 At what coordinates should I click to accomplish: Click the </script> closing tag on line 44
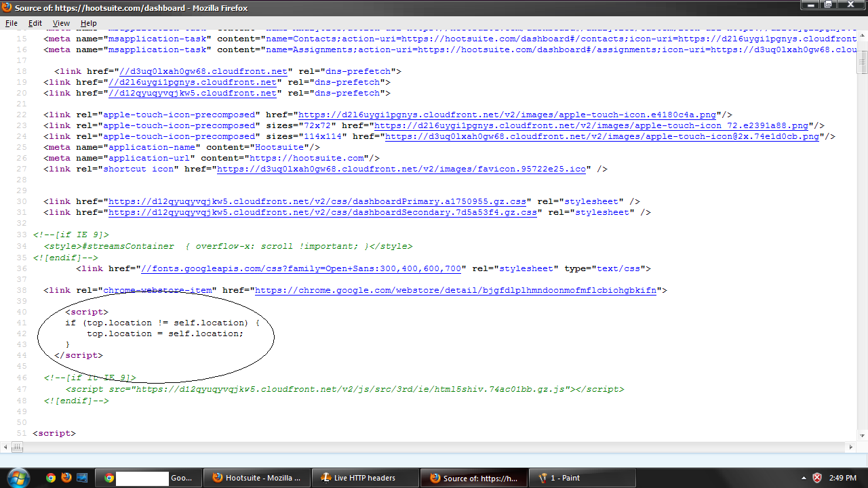[x=79, y=355]
